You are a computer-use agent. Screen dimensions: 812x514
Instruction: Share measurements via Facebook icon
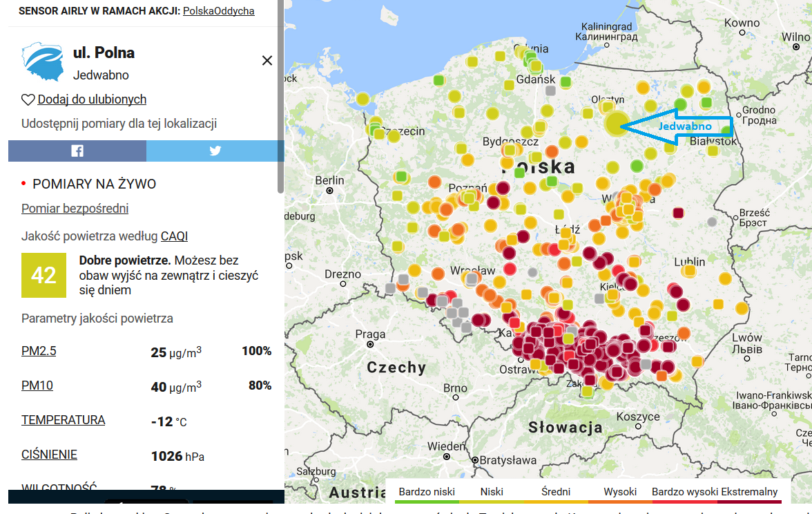click(77, 151)
